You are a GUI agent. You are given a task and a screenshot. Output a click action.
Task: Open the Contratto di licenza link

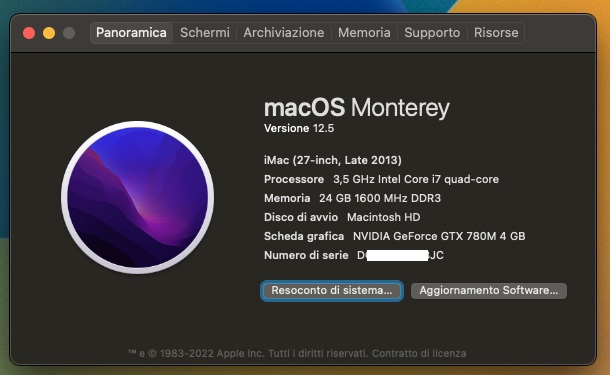(419, 353)
